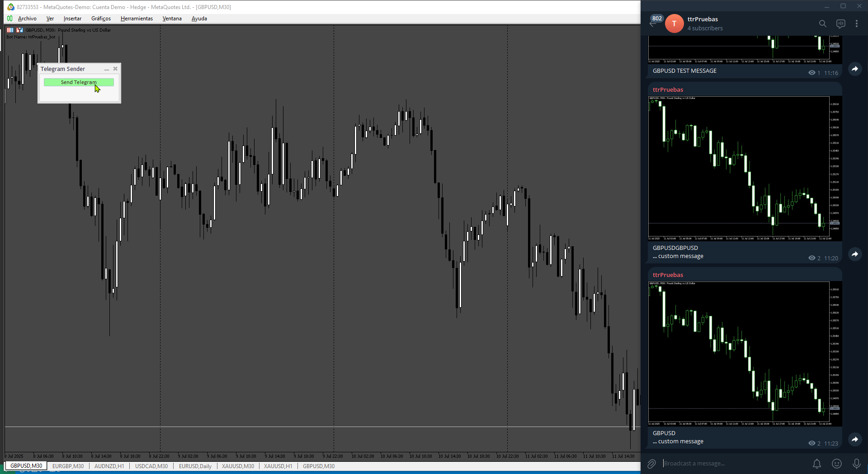Close the Telegram Sender panel

pyautogui.click(x=115, y=69)
